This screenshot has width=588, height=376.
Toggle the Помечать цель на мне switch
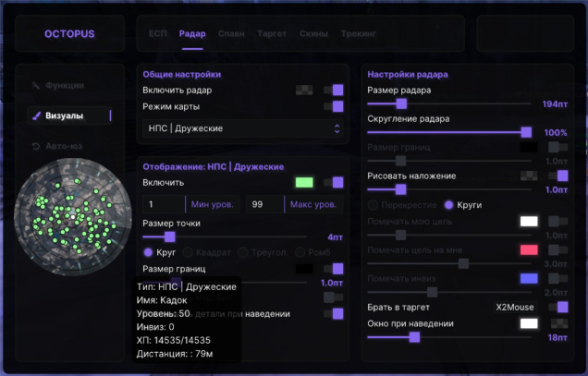[558, 249]
